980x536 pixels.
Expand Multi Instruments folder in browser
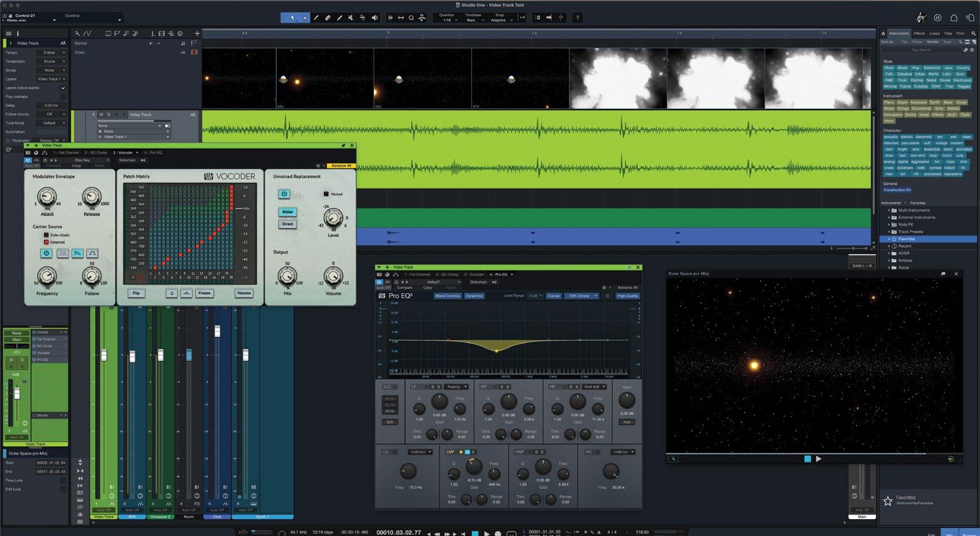tap(889, 211)
